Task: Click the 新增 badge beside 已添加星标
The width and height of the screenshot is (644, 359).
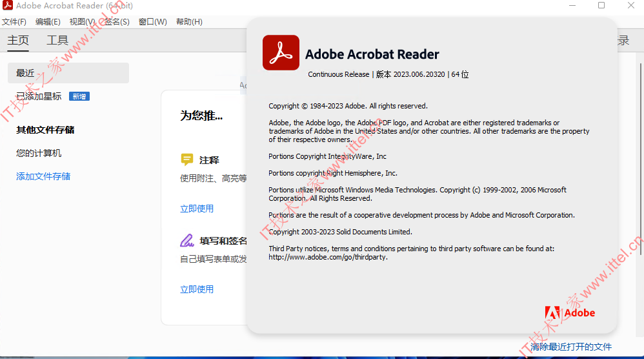Action: 79,96
